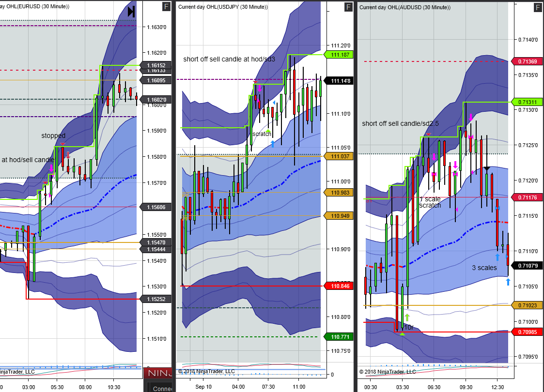This screenshot has width=544, height=392.
Task: Select the 'short off sell candle at hod/sd3' annotation
Action: pyautogui.click(x=229, y=59)
